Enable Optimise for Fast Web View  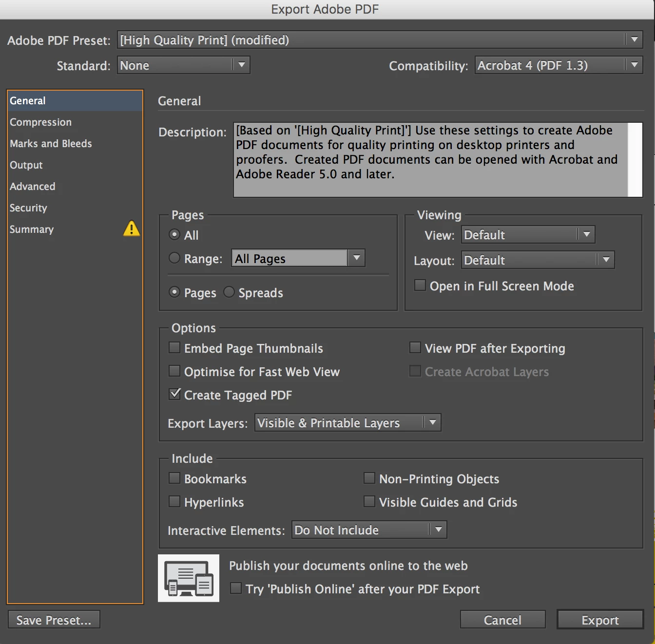174,371
